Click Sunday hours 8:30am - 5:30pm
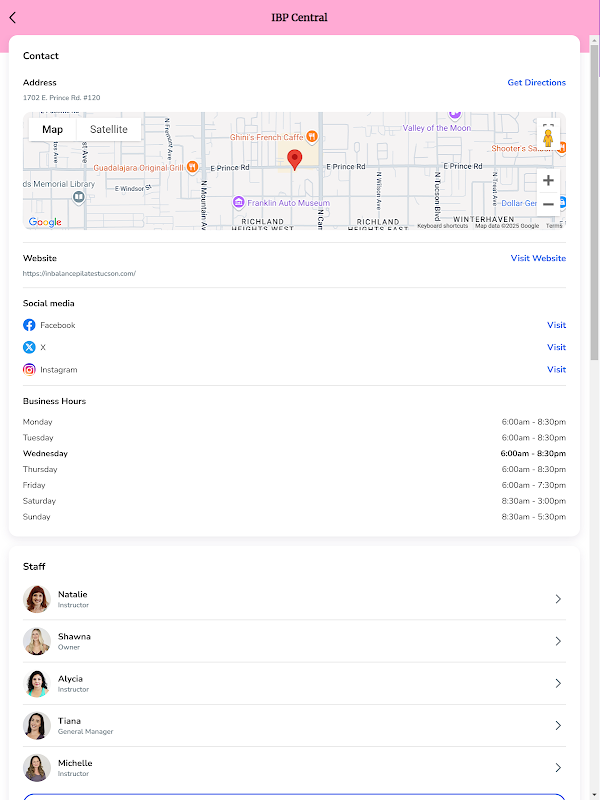 (x=534, y=517)
